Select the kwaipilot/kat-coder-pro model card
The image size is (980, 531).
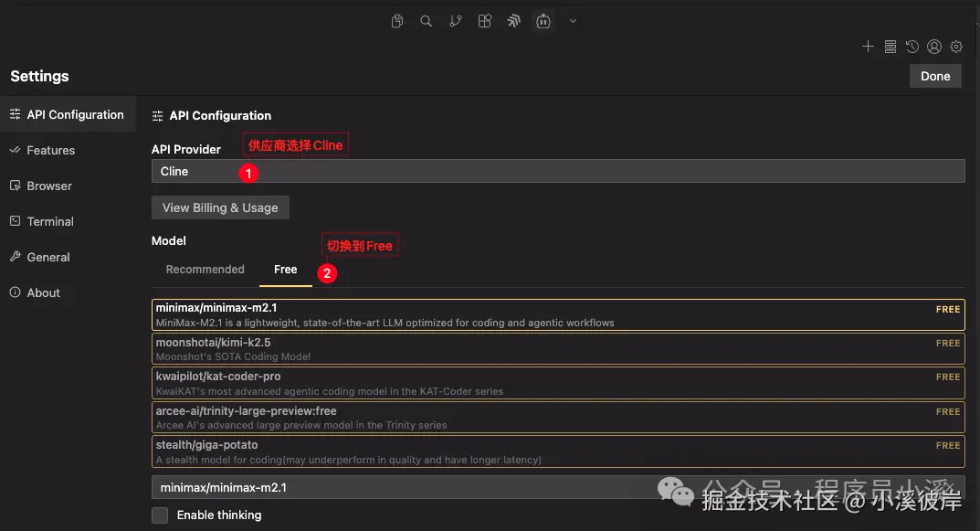(x=558, y=383)
